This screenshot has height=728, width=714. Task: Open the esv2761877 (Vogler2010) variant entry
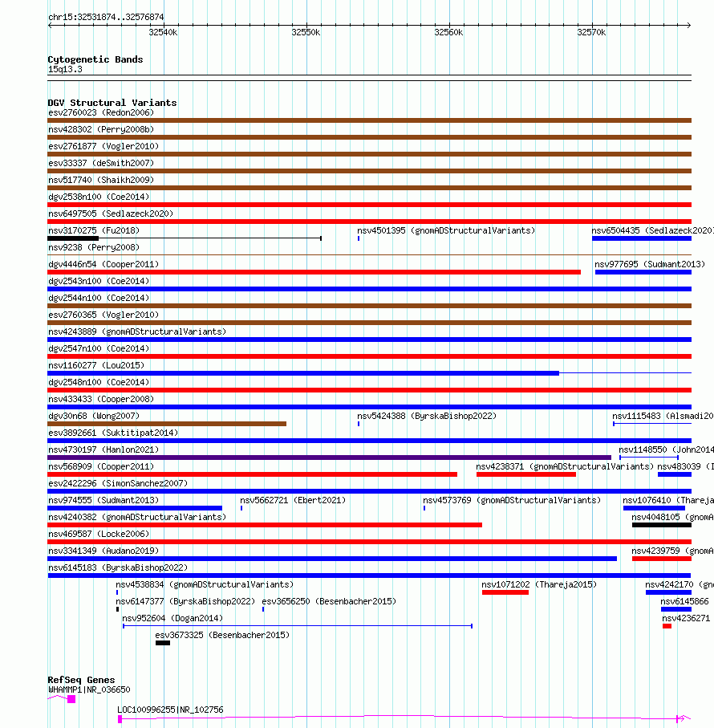click(103, 146)
